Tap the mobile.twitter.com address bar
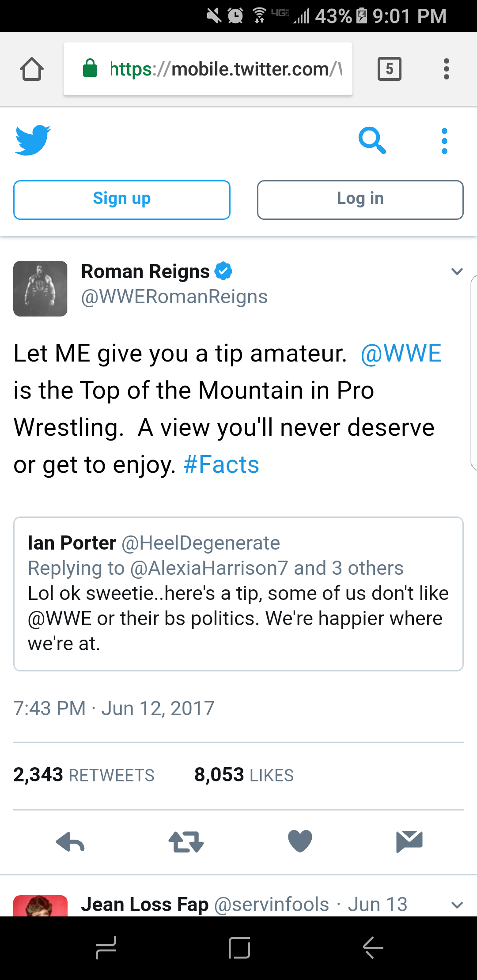Image resolution: width=477 pixels, height=980 pixels. point(208,69)
